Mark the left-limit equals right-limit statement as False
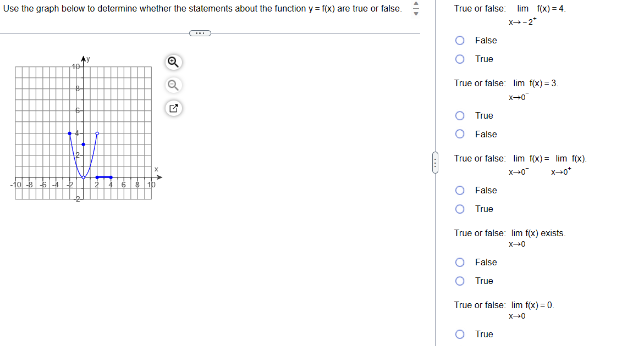Viewport: 644px width, 351px height. tap(460, 190)
